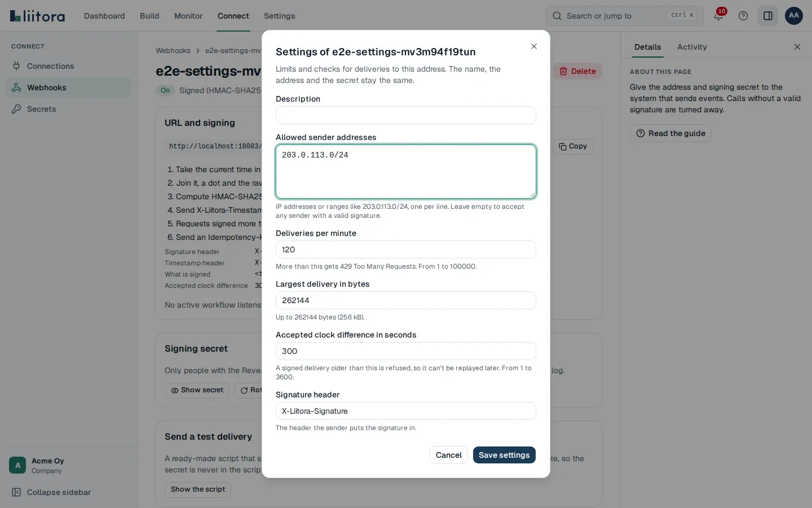Click the Deliveries per minute field
This screenshot has height=508, width=812.
pos(406,249)
